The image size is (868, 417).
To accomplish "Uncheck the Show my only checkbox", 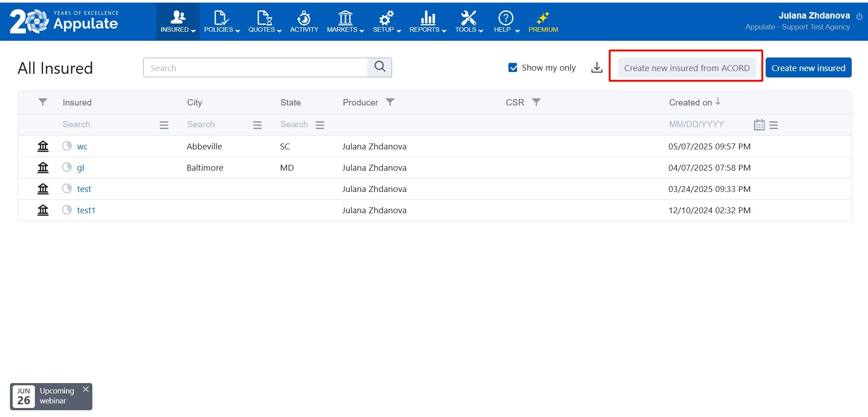I will pyautogui.click(x=513, y=67).
